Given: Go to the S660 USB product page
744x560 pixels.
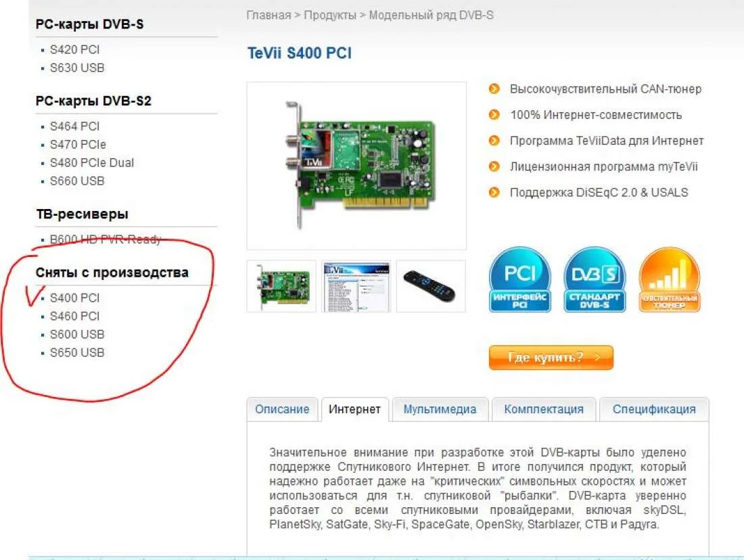Looking at the screenshot, I should pos(77,181).
